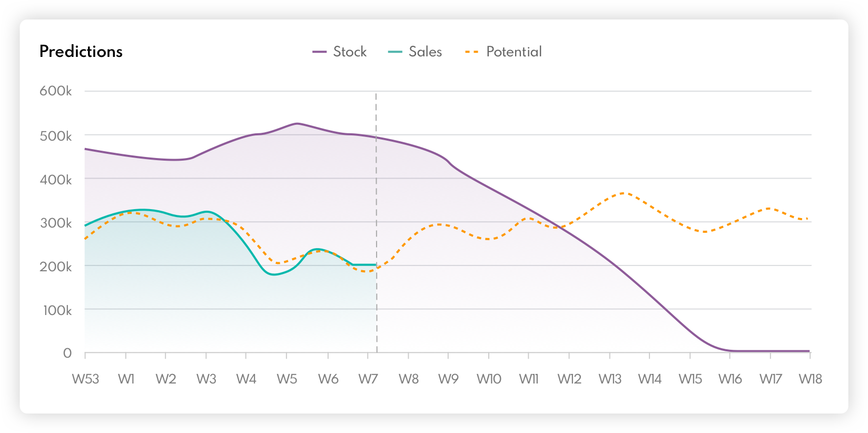
Task: Toggle the Potential series legend
Action: point(514,52)
